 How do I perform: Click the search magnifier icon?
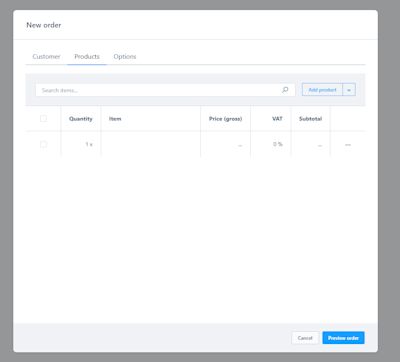point(285,90)
